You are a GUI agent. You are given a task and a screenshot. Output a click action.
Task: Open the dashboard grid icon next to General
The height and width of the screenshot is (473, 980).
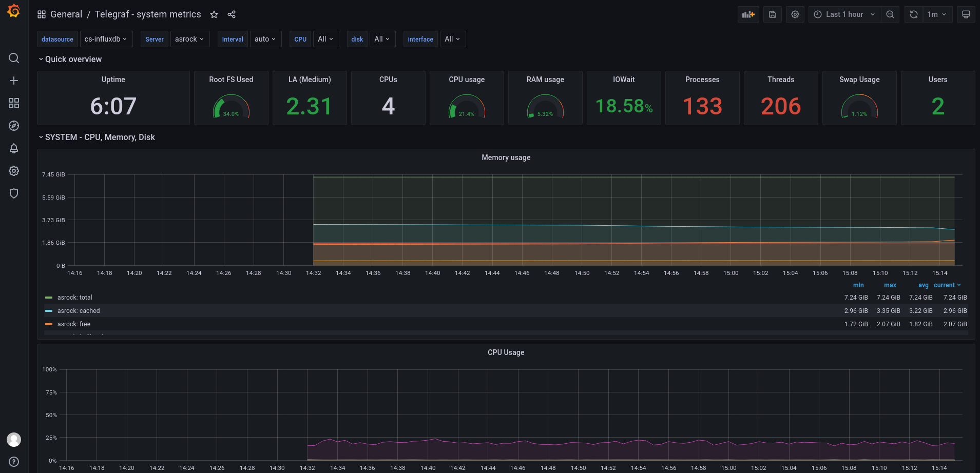pos(42,14)
